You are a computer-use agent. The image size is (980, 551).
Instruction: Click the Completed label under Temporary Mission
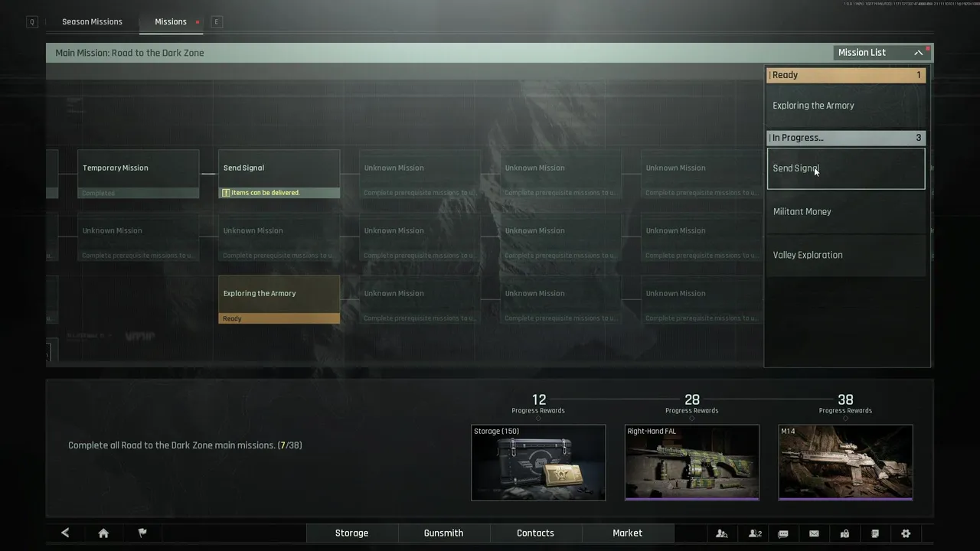(x=99, y=193)
